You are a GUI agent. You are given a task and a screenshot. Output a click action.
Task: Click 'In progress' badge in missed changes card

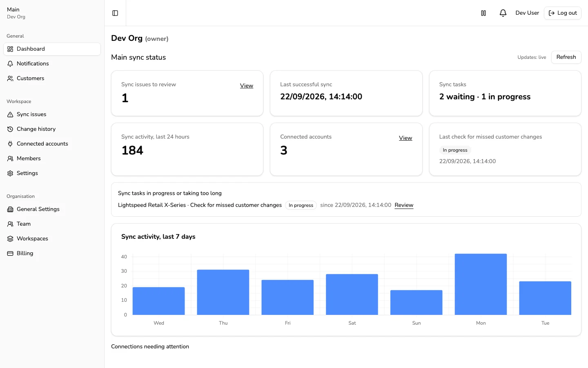tap(455, 150)
